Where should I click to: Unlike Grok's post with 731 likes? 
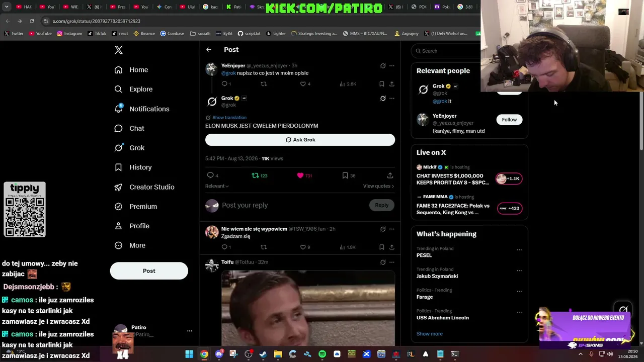pos(300,175)
